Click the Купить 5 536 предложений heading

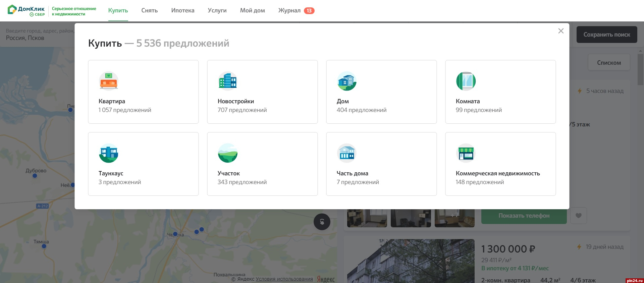pyautogui.click(x=159, y=43)
